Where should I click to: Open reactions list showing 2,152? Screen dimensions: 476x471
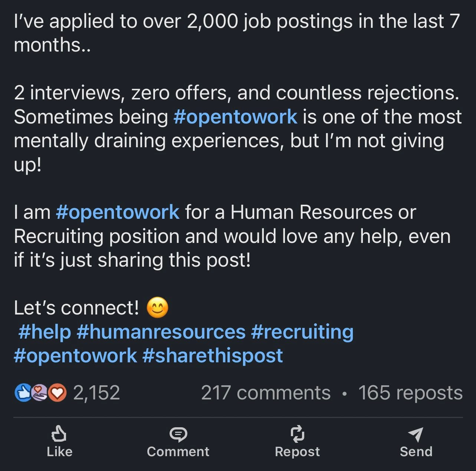point(96,392)
